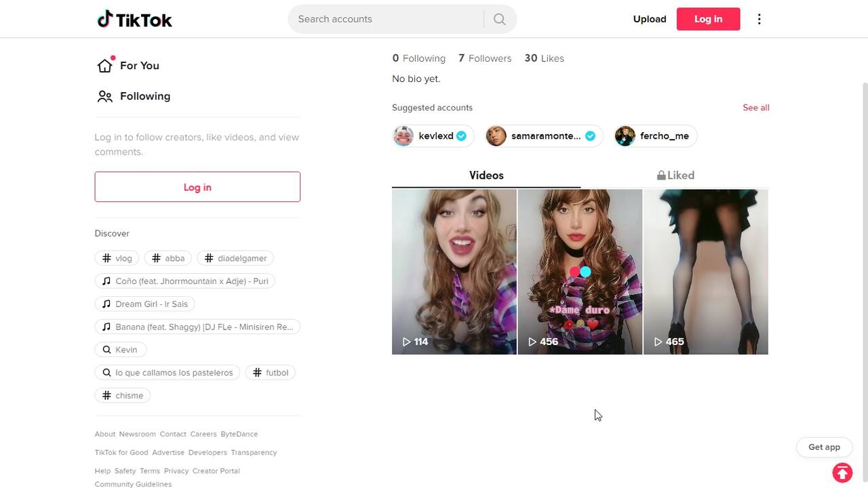Open the video with 456 plays
868x488 pixels.
pyautogui.click(x=580, y=272)
